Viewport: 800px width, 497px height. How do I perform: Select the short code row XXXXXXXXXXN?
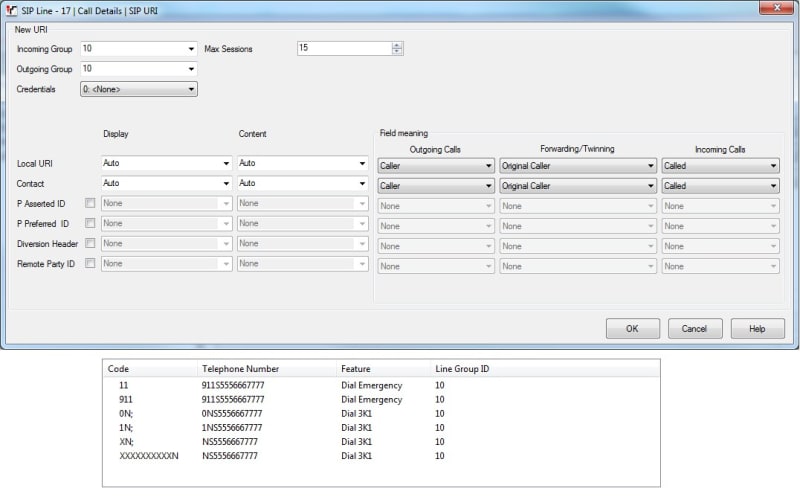click(381, 456)
